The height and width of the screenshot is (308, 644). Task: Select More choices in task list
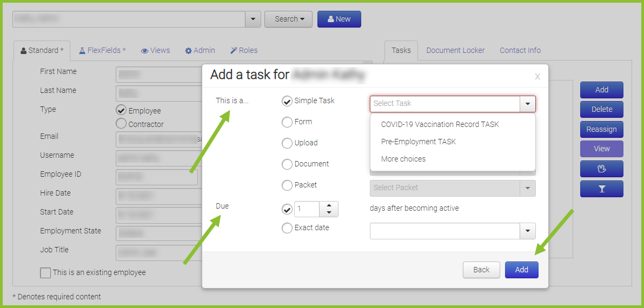pos(403,159)
